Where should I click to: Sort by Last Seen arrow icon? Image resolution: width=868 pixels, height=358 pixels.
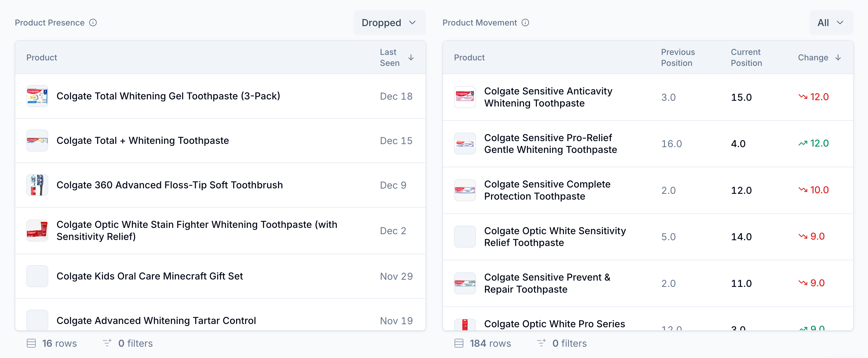point(411,58)
